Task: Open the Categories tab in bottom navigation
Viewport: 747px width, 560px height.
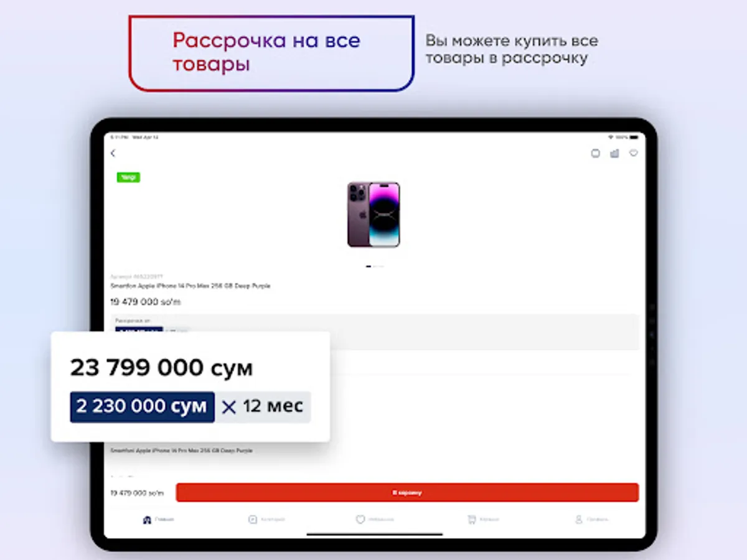Action: point(266,520)
